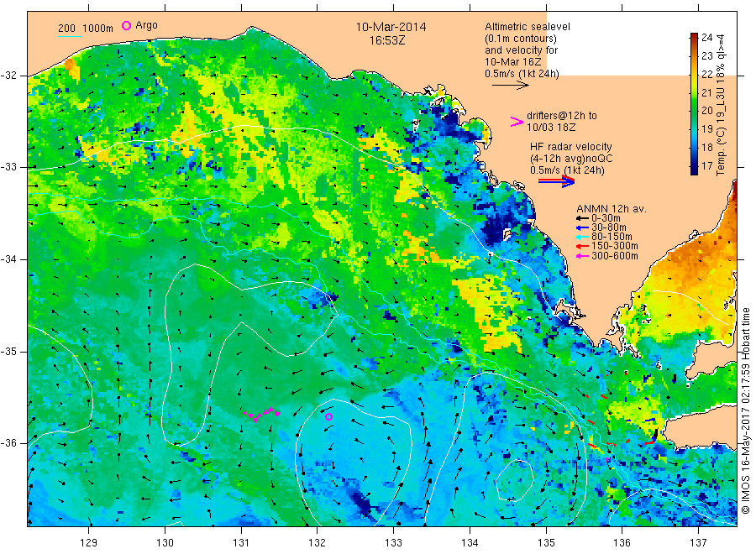This screenshot has height=554, width=756.
Task: Click the longitude label 129
Action: coord(89,543)
